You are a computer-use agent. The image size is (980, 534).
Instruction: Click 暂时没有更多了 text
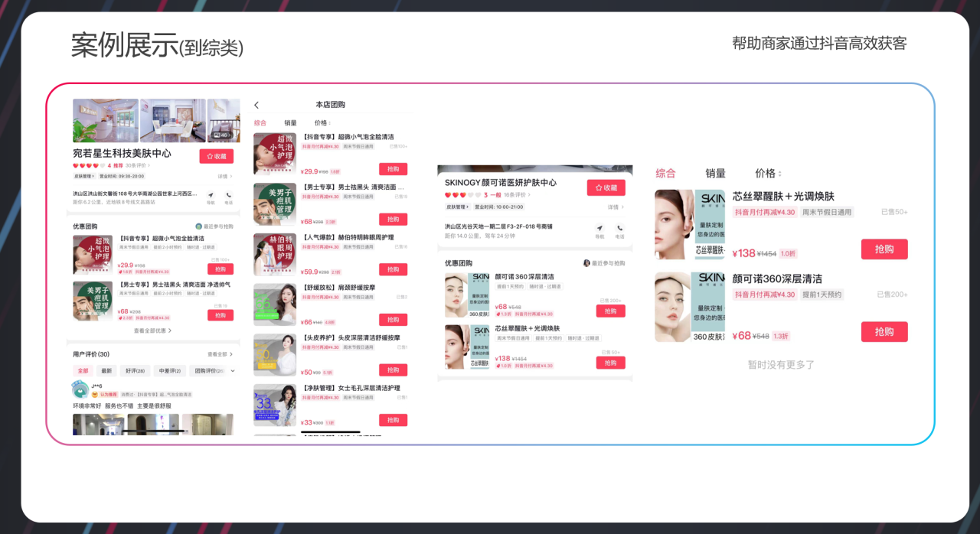coord(781,365)
